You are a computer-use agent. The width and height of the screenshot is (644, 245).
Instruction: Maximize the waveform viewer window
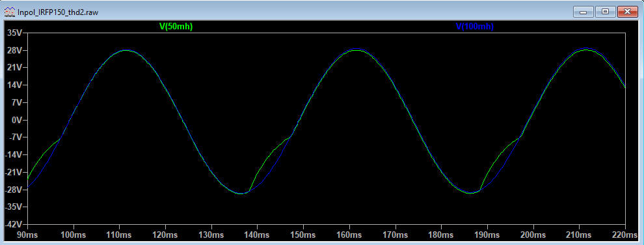[x=605, y=12]
